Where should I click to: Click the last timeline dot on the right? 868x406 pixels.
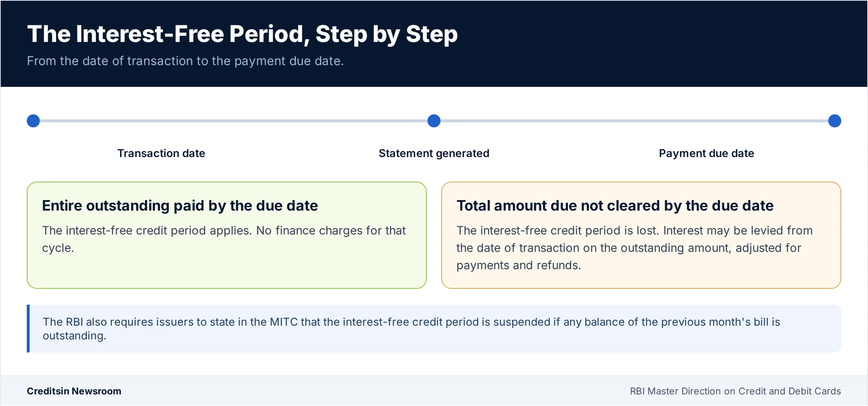click(x=835, y=121)
